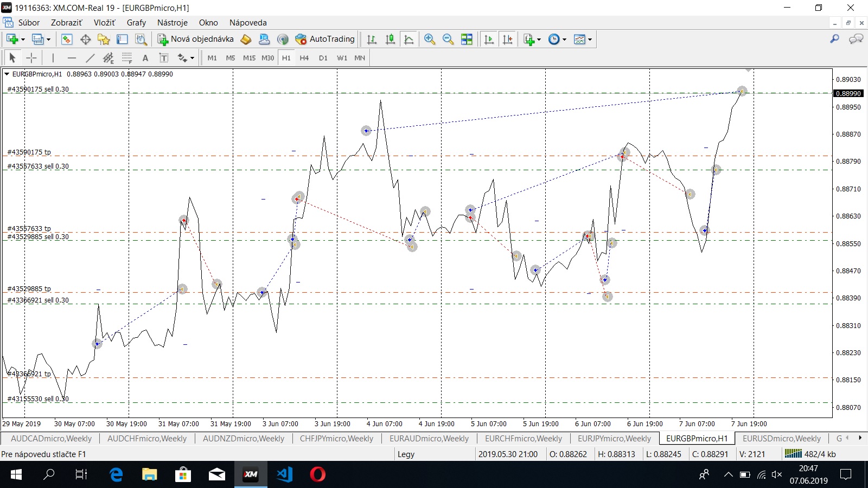Open Visual Studio Code from taskbar
The image size is (868, 488).
(x=284, y=474)
